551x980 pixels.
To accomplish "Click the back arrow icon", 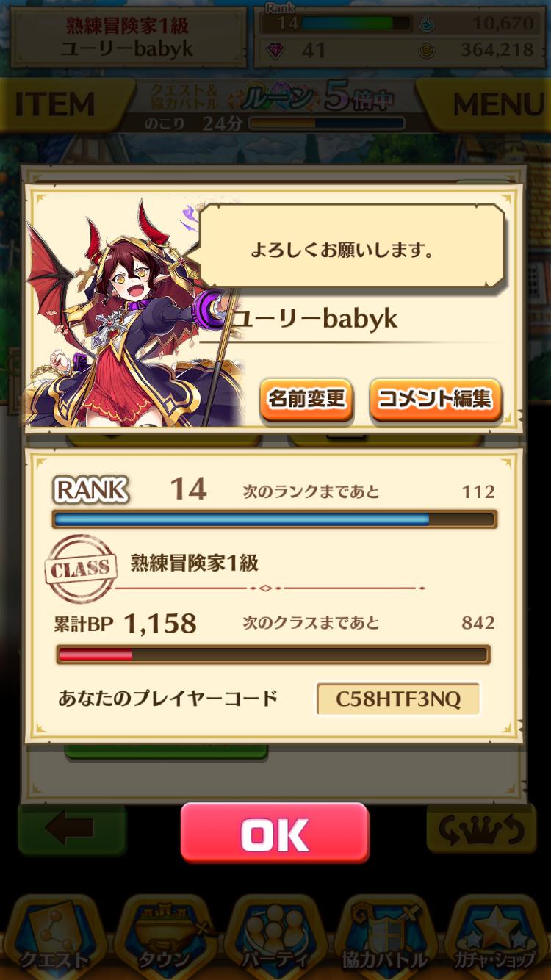I will (71, 829).
